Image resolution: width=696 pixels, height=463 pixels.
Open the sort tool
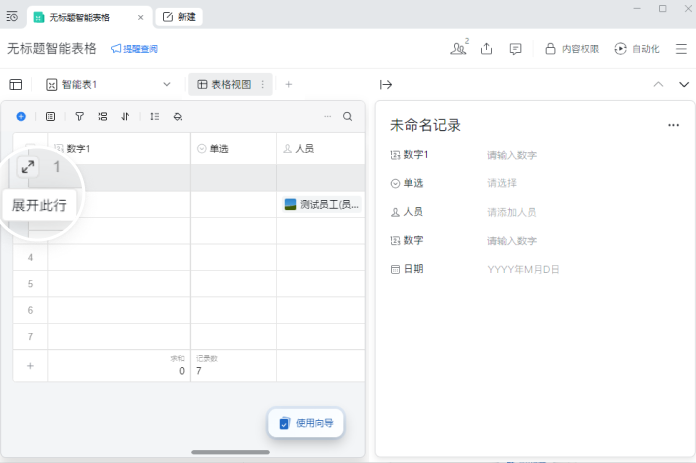pyautogui.click(x=126, y=116)
